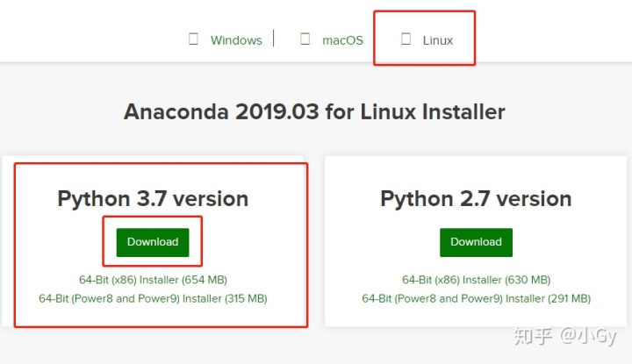The image size is (632, 364).
Task: Click the Python 3.7 version heading
Action: pos(153,199)
